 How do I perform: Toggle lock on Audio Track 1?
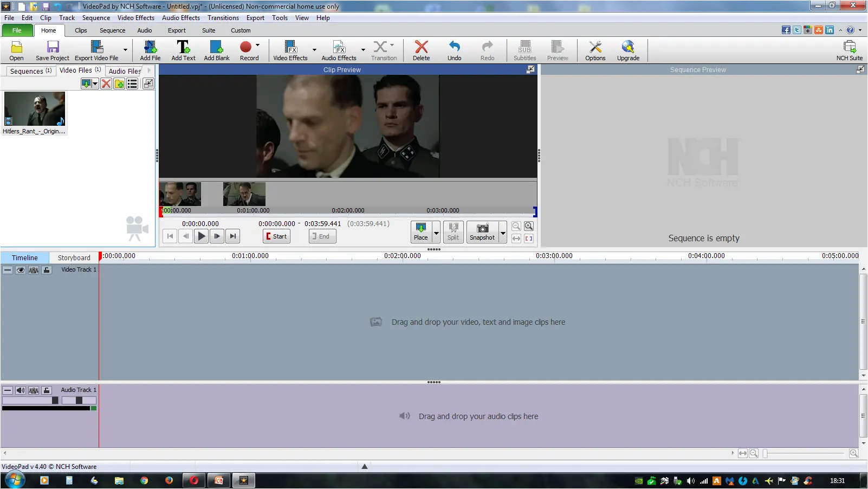(x=47, y=390)
